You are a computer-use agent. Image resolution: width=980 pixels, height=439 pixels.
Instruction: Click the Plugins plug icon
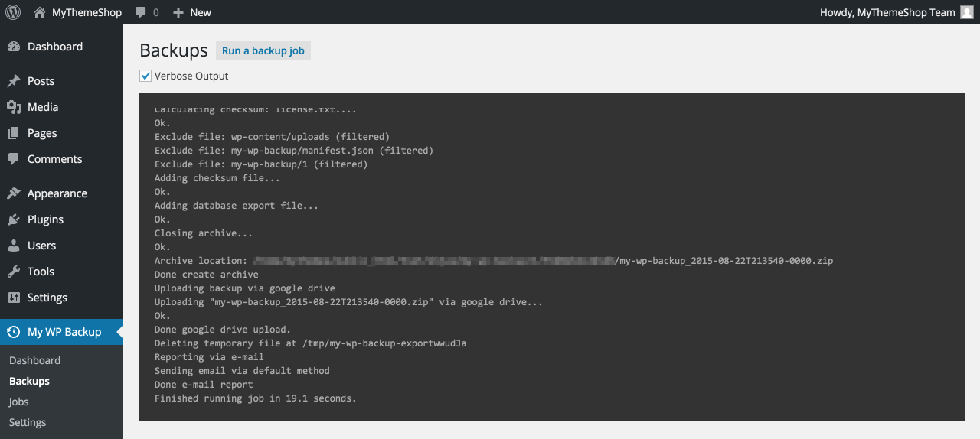14,219
